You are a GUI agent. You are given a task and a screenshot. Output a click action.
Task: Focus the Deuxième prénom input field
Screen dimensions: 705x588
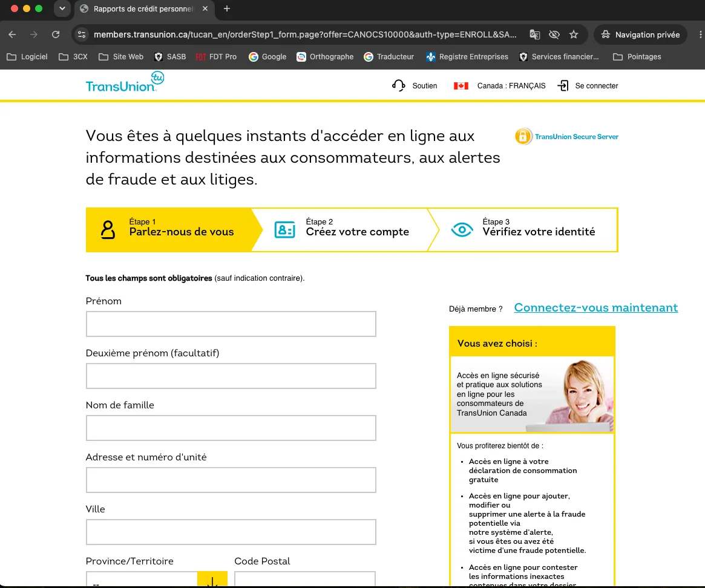tap(231, 376)
